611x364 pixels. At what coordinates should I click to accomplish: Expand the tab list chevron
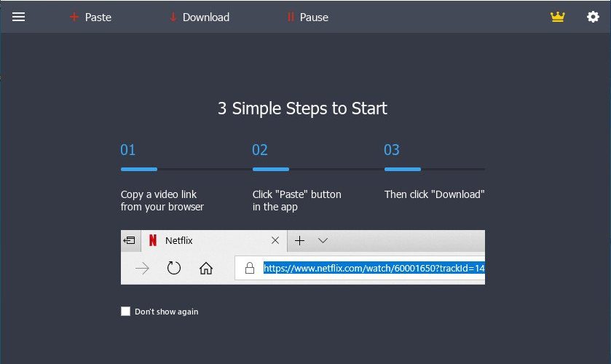[323, 240]
